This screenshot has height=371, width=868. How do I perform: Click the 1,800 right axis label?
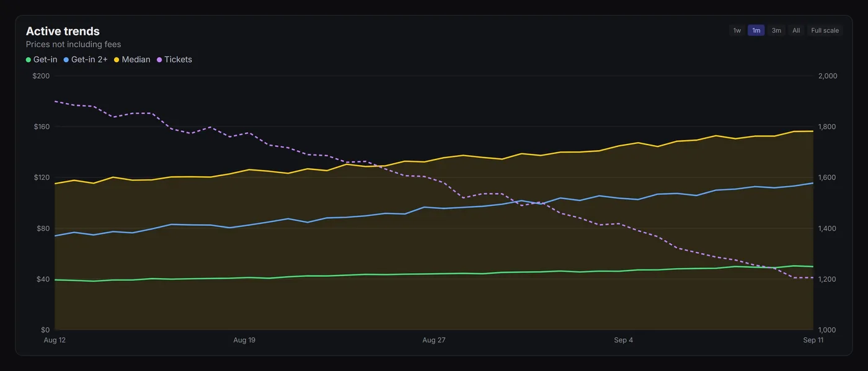tap(828, 127)
